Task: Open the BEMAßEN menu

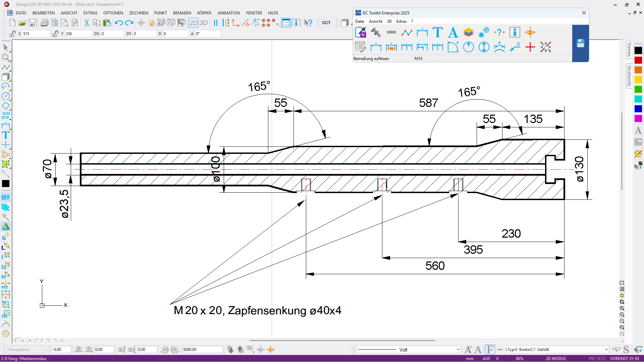Action: tap(182, 13)
